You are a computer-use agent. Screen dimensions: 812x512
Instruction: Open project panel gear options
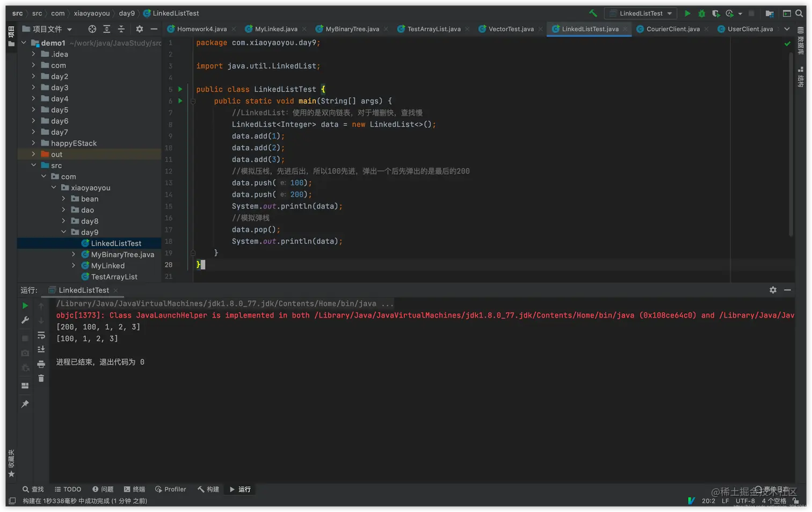pyautogui.click(x=140, y=29)
